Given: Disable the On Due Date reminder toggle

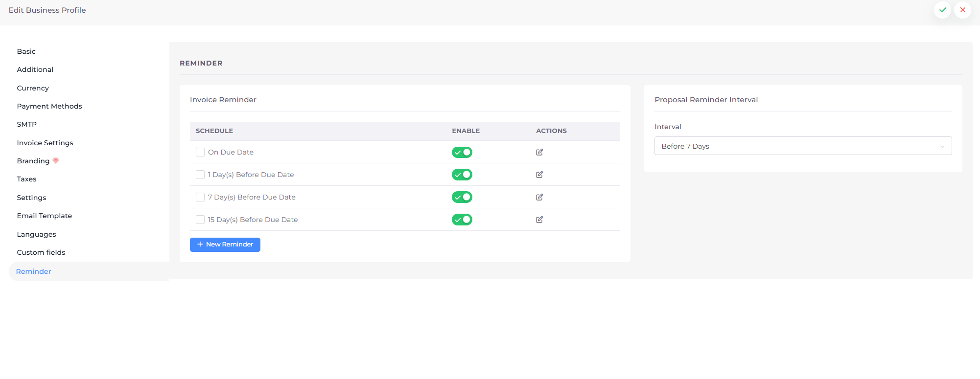Looking at the screenshot, I should coord(462,152).
